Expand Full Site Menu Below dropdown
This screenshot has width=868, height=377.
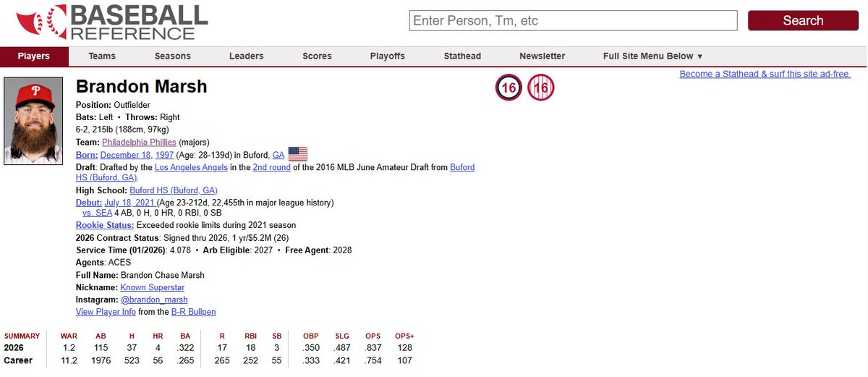(653, 56)
